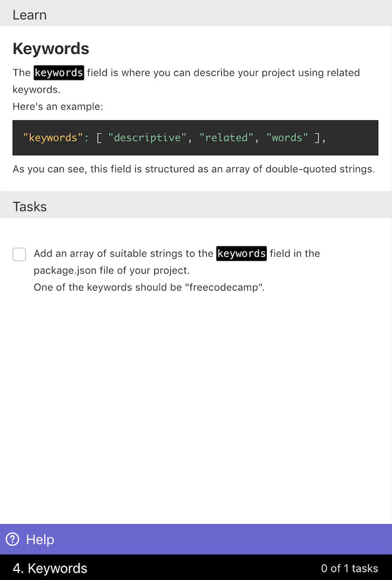392x580 pixels.
Task: Click the "Here's an example:" line
Action: click(x=58, y=106)
